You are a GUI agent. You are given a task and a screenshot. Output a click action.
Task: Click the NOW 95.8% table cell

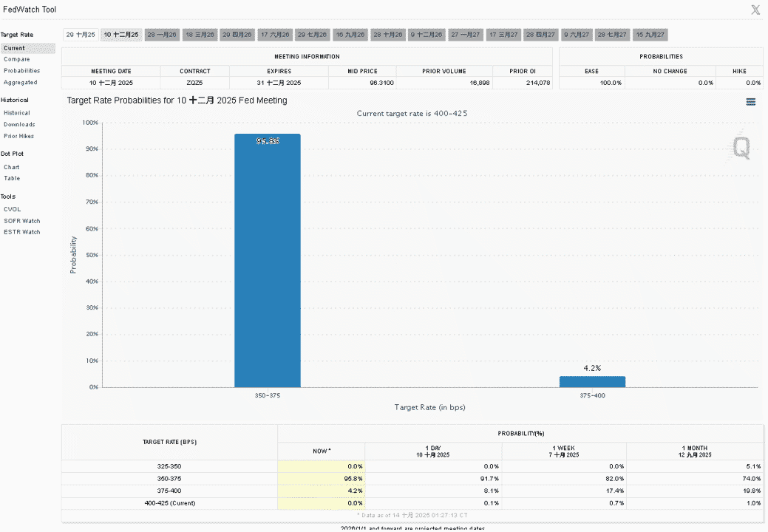pyautogui.click(x=322, y=479)
